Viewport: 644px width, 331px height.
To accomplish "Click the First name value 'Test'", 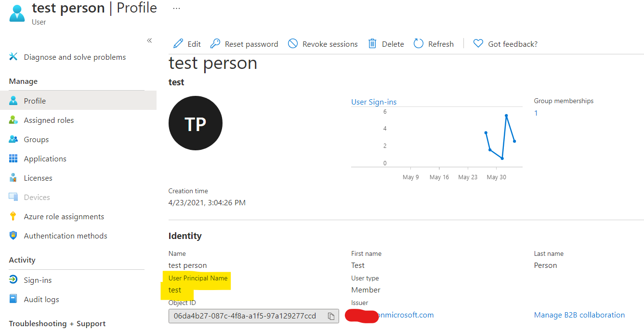I will (x=358, y=265).
